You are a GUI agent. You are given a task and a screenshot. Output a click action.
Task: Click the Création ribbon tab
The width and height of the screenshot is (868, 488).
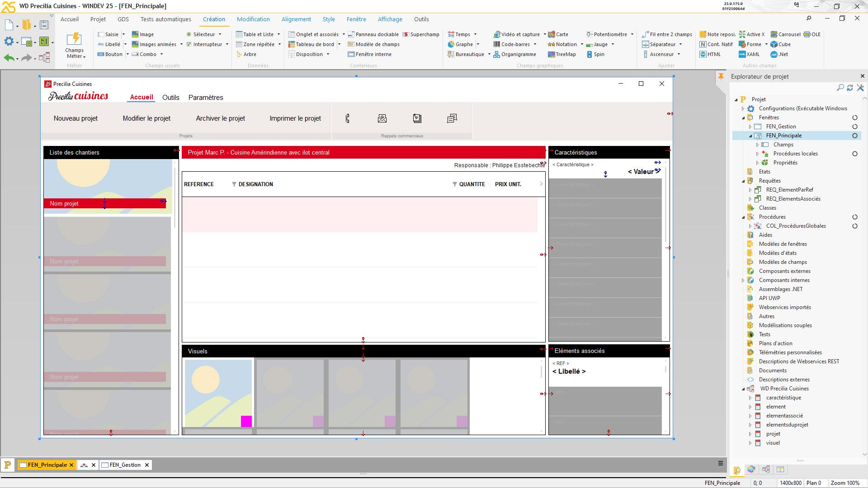[x=213, y=19]
